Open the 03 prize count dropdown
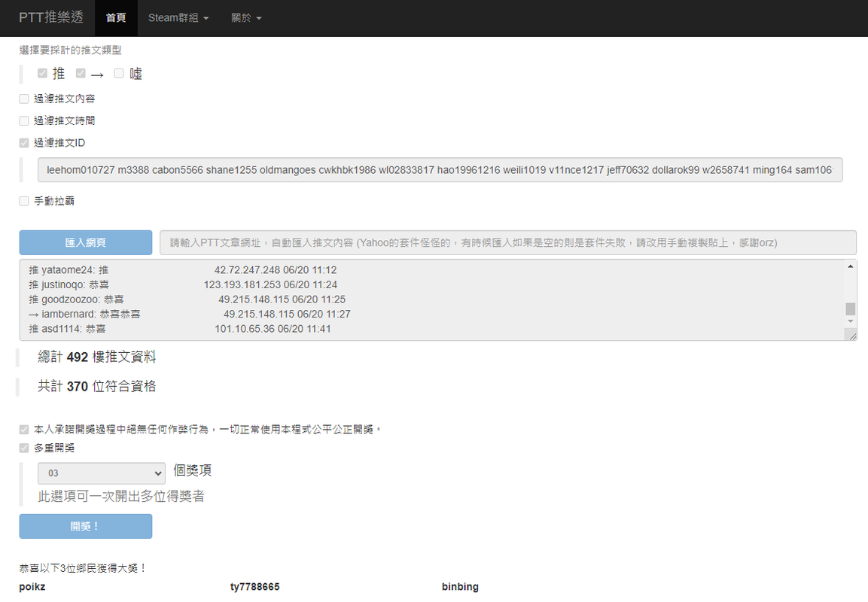 pos(102,473)
